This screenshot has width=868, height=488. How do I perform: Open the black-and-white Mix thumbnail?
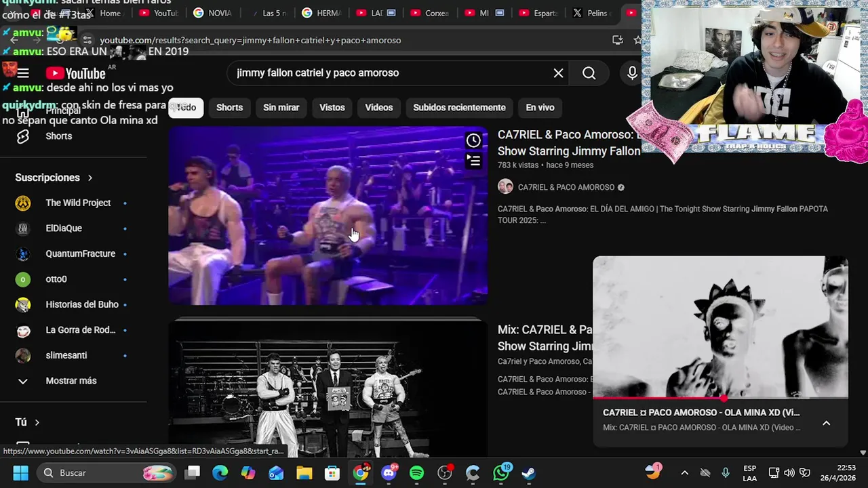[328, 388]
